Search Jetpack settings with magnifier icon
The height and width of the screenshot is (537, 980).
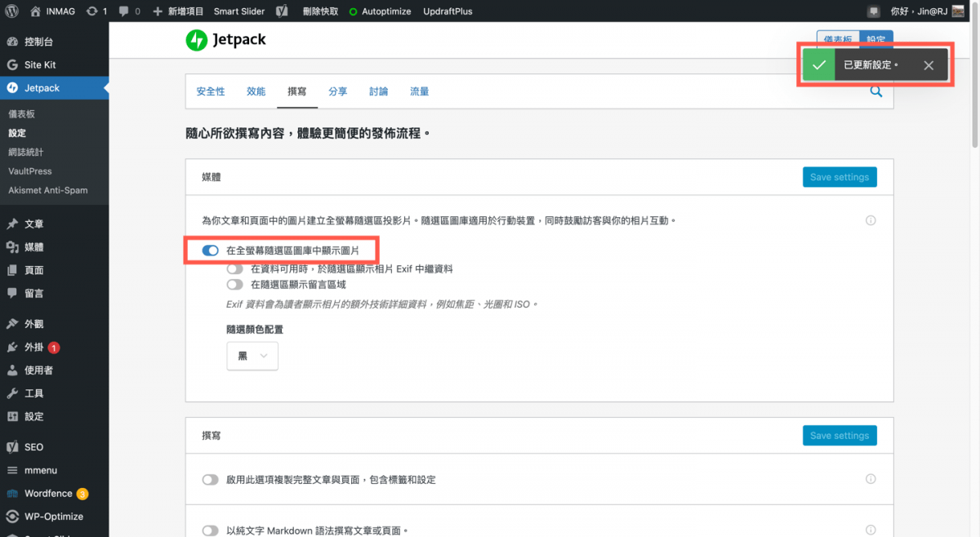[x=876, y=91]
